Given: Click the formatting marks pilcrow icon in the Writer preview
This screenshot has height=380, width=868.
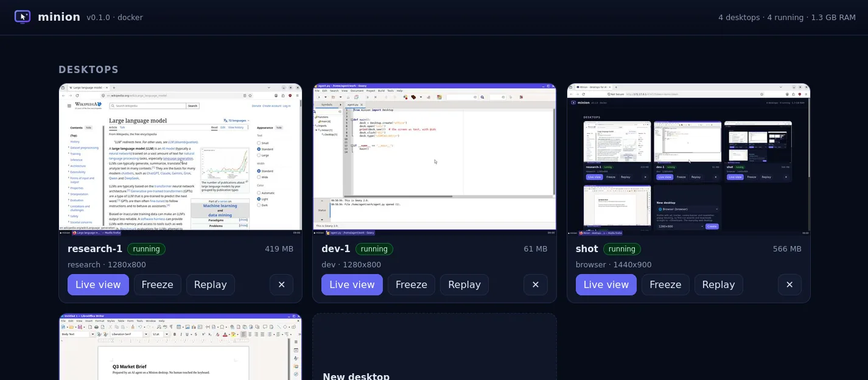Looking at the screenshot, I should [171, 327].
